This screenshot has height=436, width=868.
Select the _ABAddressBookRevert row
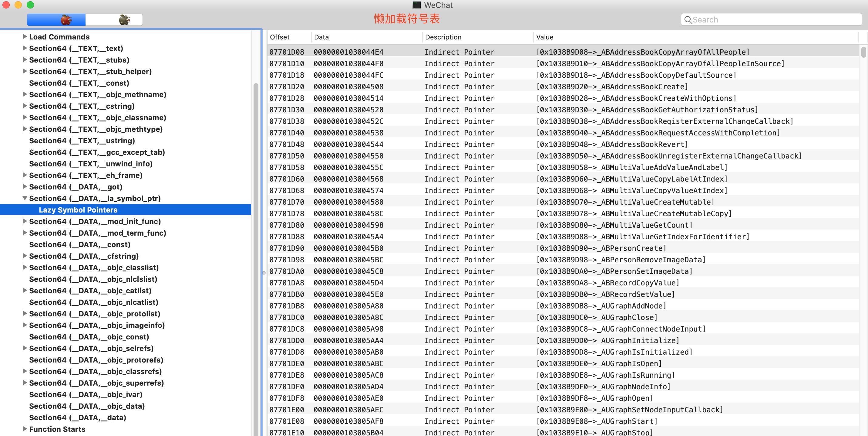564,144
